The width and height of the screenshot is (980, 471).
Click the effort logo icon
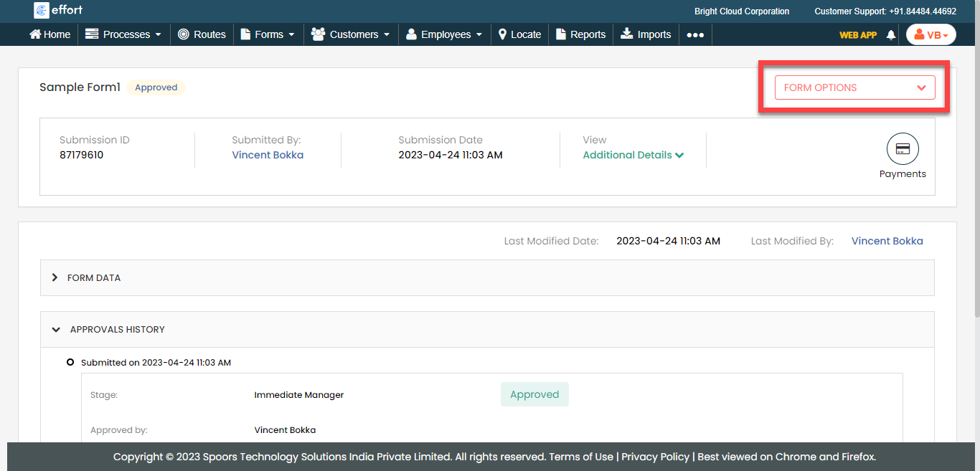42,11
